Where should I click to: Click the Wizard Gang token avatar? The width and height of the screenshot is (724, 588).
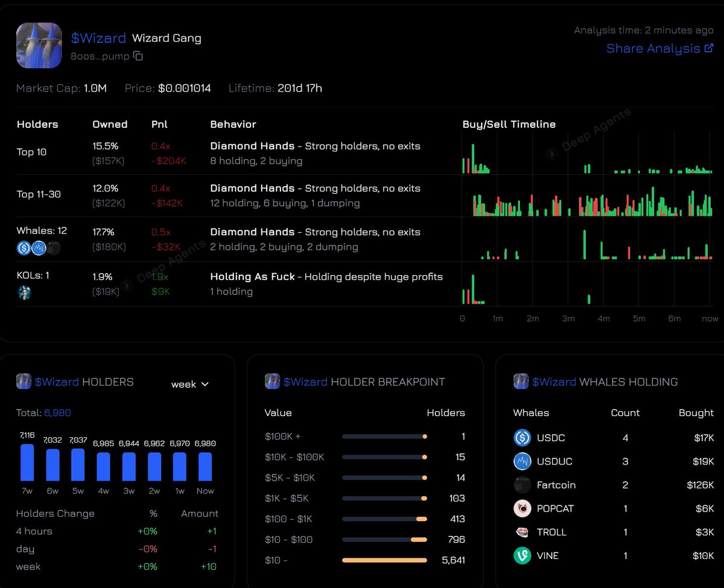click(39, 45)
